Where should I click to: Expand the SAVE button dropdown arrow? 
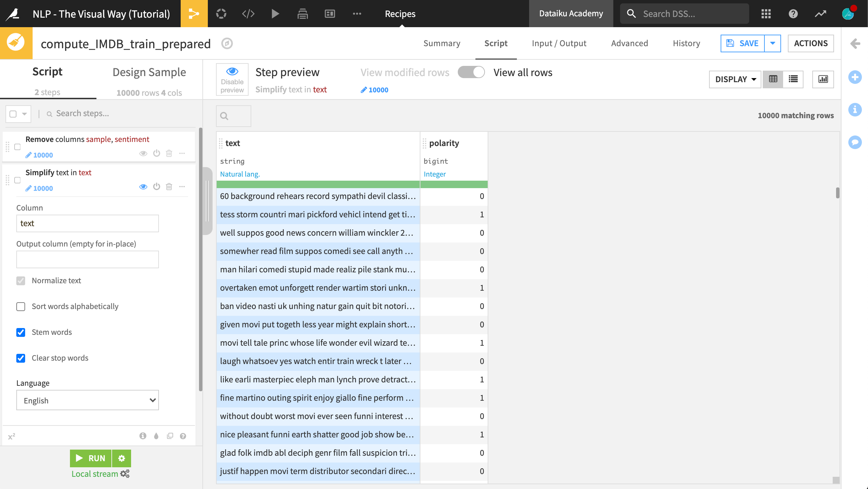[773, 43]
